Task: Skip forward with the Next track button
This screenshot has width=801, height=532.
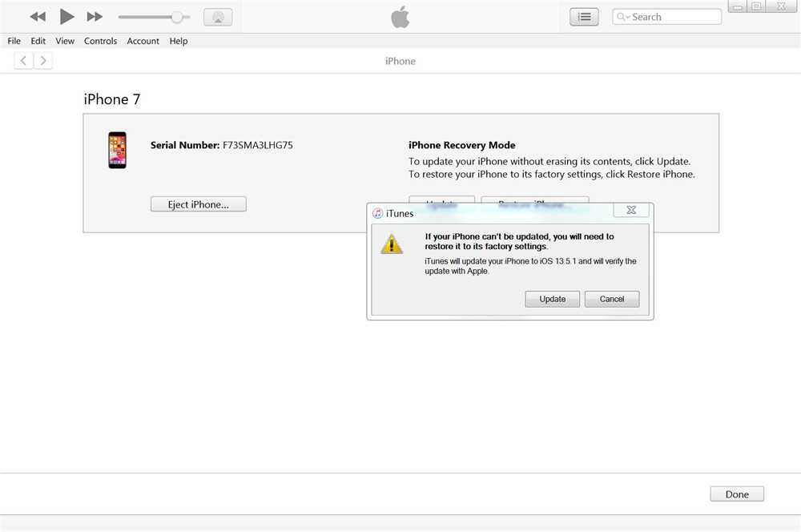Action: click(x=95, y=17)
